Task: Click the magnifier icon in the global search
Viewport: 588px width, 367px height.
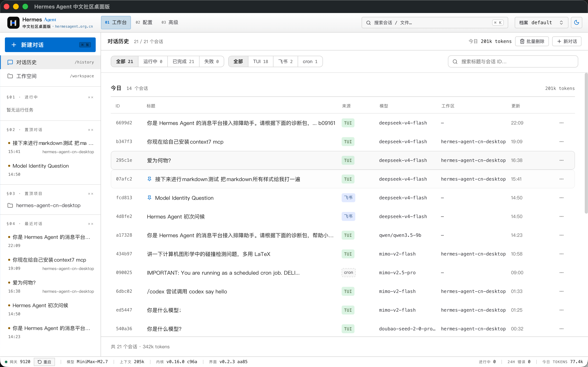Action: (369, 23)
